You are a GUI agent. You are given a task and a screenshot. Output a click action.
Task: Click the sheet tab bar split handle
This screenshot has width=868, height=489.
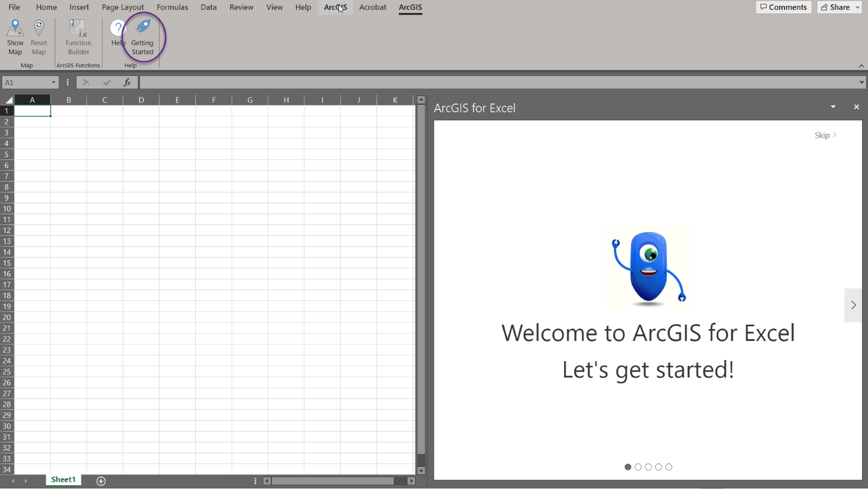[x=255, y=481]
